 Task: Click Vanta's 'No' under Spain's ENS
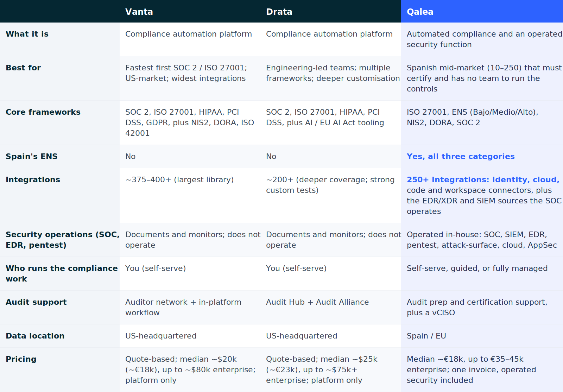pyautogui.click(x=130, y=156)
